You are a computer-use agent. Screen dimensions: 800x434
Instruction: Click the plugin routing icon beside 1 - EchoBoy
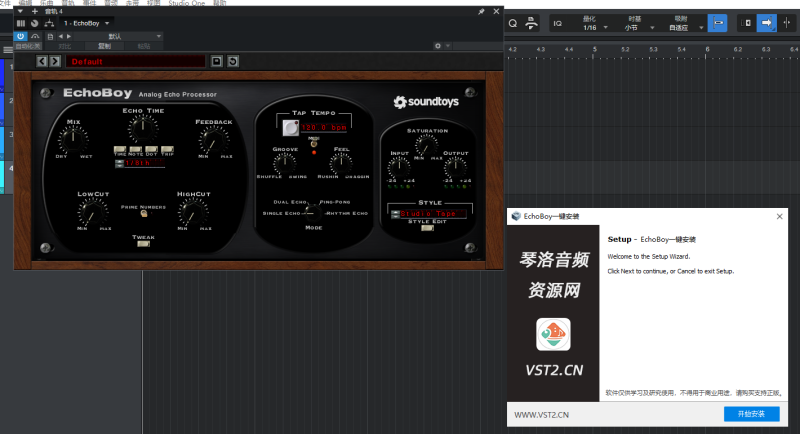pyautogui.click(x=50, y=22)
